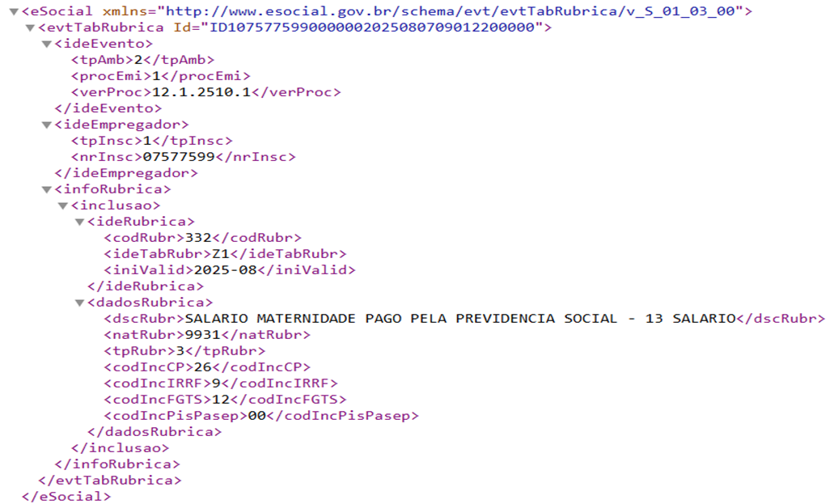Click the evtTabRubrica Id attribute value
This screenshot has height=504, width=834.
point(372,28)
